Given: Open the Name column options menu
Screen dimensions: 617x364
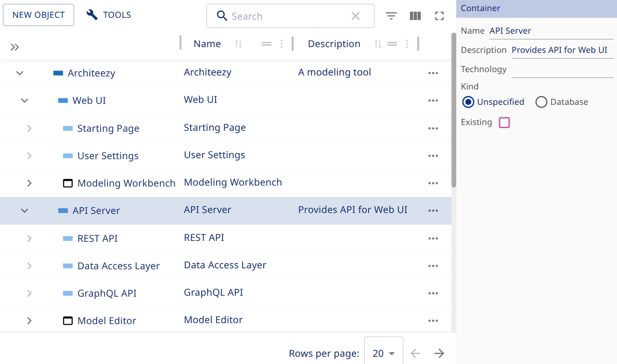Looking at the screenshot, I should (282, 43).
